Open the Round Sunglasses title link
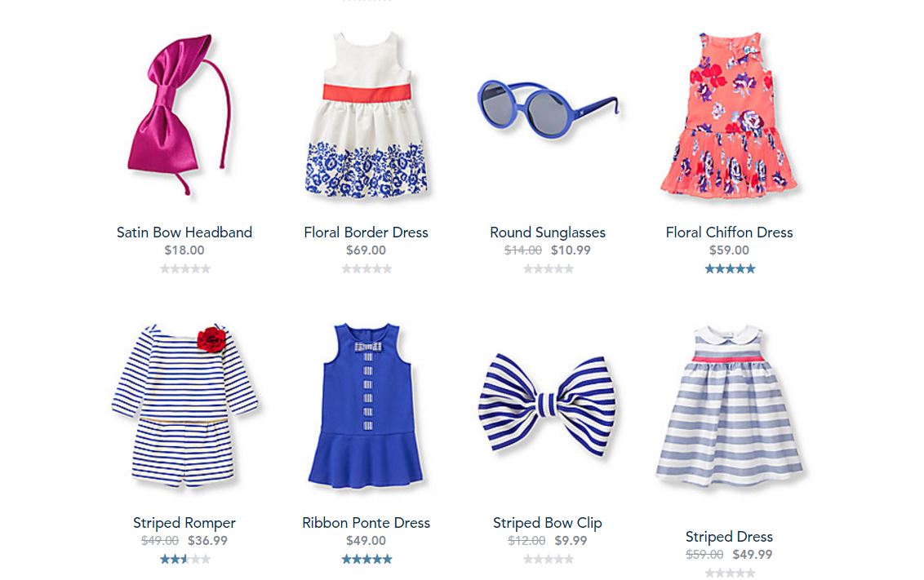Screen dimensions: 924x580 coord(548,232)
